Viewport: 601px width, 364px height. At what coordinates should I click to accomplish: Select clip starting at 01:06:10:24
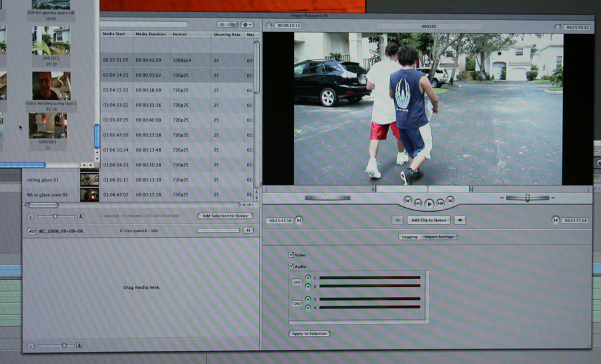pos(177,150)
